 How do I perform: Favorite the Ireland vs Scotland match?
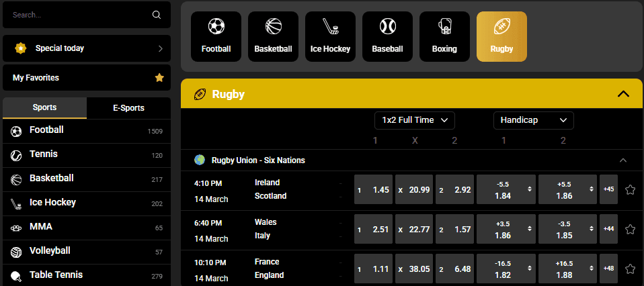[630, 189]
